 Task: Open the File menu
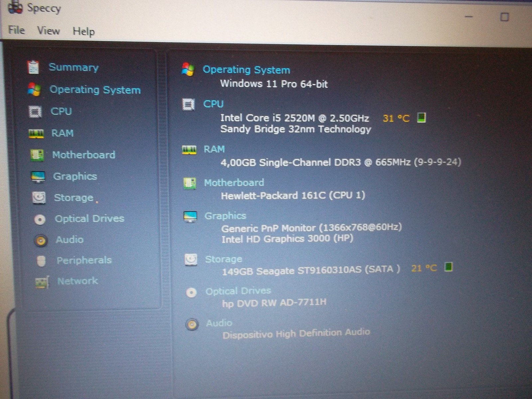click(x=16, y=30)
